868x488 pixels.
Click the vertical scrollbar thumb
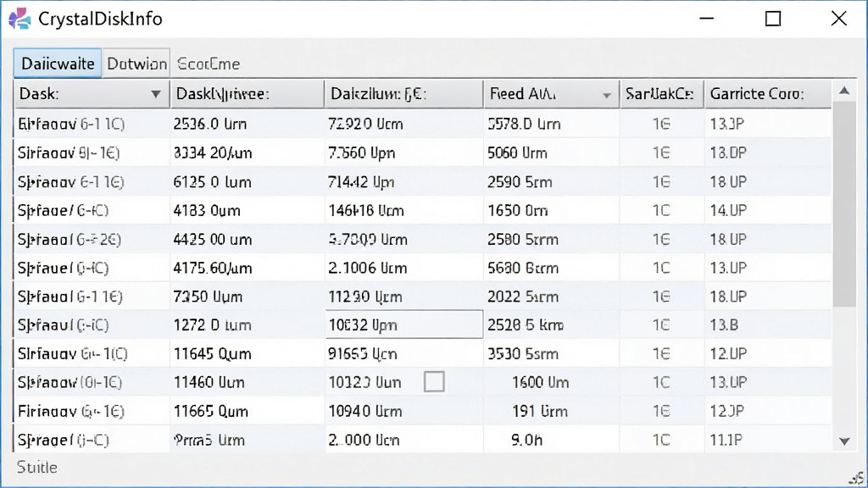tap(844, 205)
